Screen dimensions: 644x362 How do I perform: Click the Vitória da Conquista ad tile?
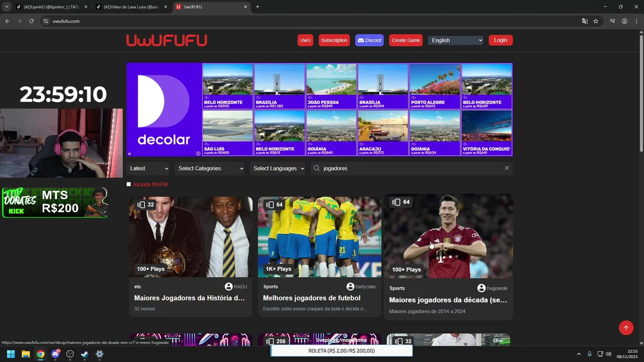coord(487,133)
